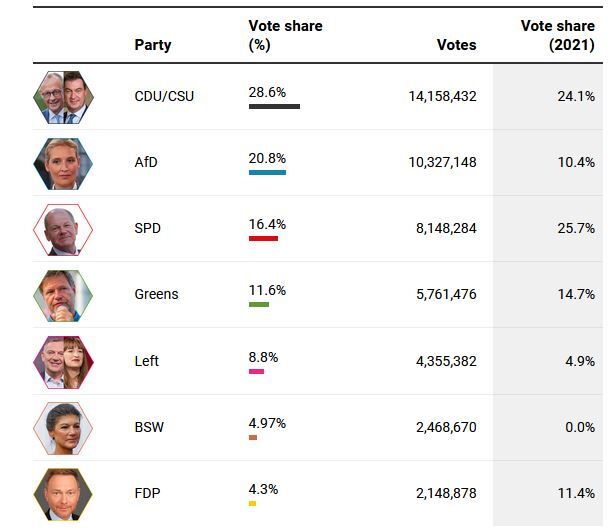The height and width of the screenshot is (530, 614).
Task: Click the green Greens vote share bar
Action: pyautogui.click(x=259, y=304)
